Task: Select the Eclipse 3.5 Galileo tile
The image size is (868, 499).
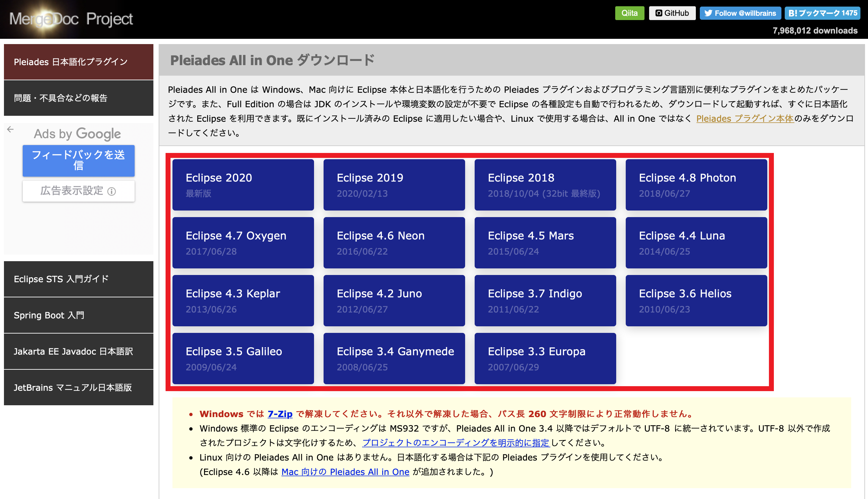Action: tap(243, 359)
